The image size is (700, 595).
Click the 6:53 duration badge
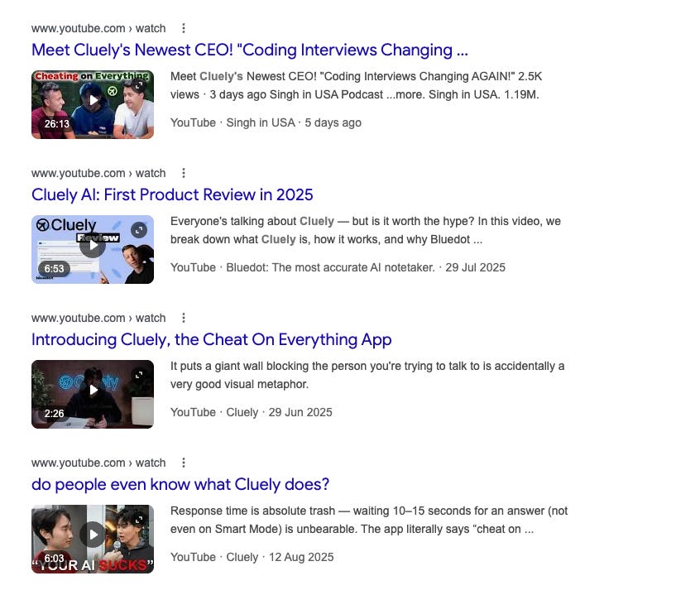[x=54, y=269]
